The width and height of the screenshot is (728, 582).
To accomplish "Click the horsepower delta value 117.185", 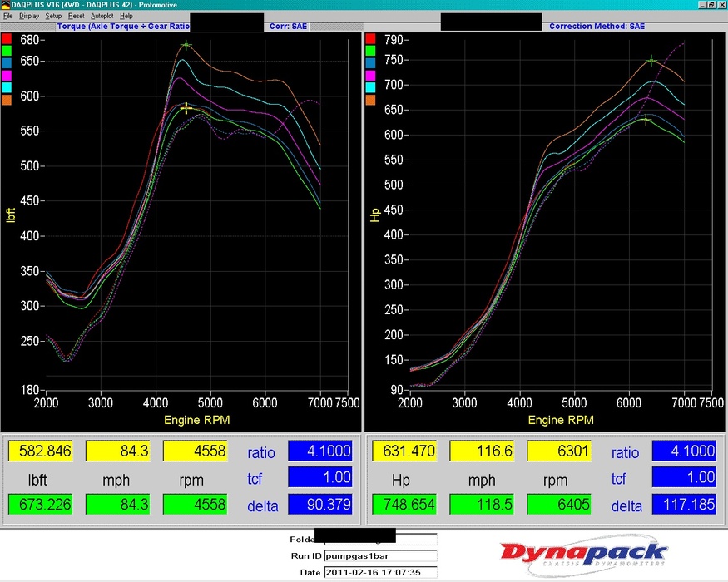I will pyautogui.click(x=684, y=504).
